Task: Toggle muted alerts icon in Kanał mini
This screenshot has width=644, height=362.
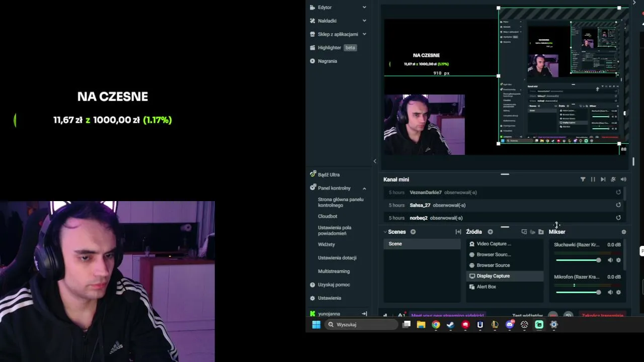Action: click(613, 179)
